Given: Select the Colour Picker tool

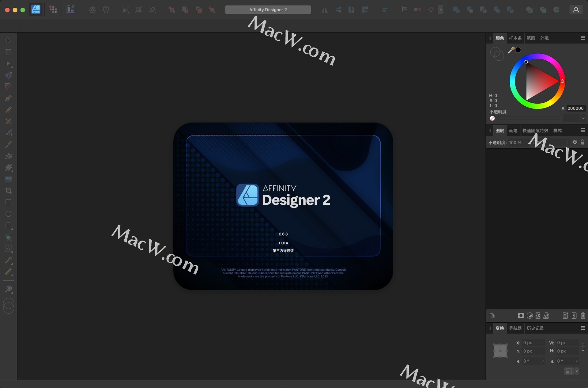Looking at the screenshot, I should [x=9, y=260].
